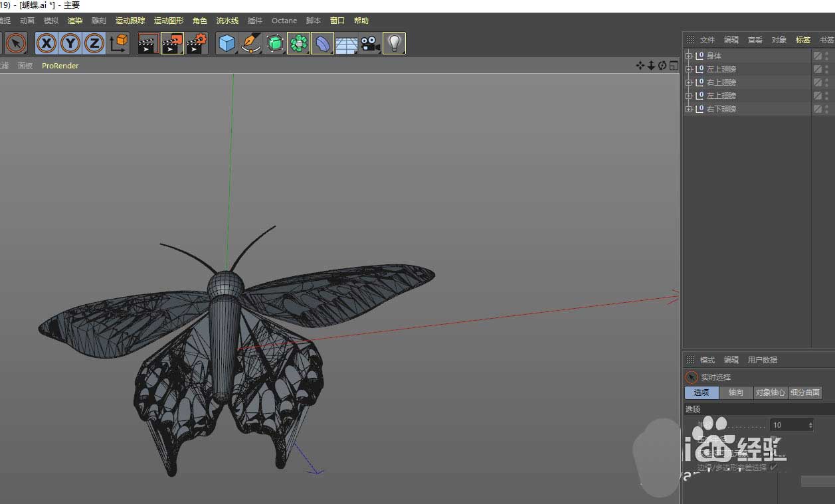Open the ProRender viewport menu

60,66
